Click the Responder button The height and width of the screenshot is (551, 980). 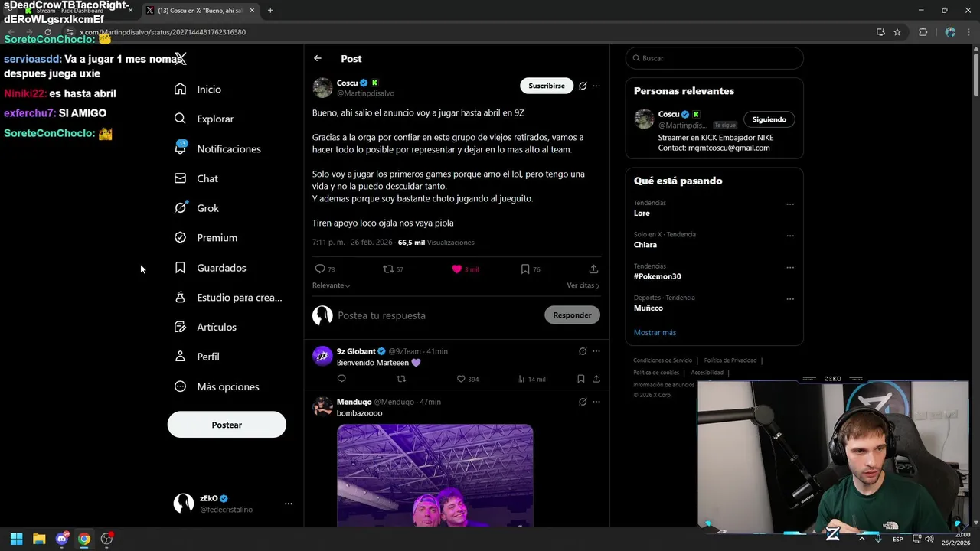click(572, 315)
